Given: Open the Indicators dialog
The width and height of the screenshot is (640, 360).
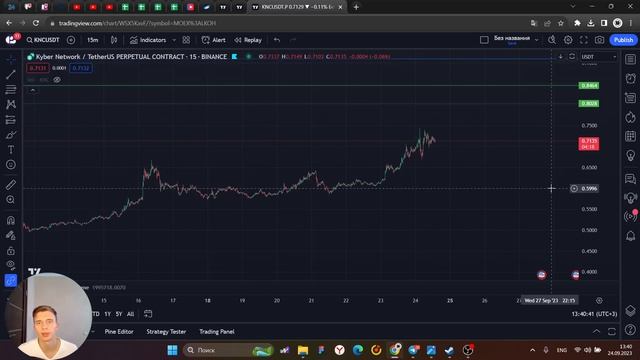Looking at the screenshot, I should [x=148, y=40].
